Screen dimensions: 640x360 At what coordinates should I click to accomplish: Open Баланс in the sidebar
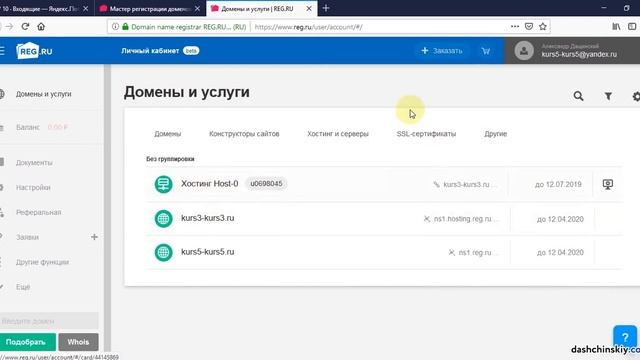click(28, 127)
